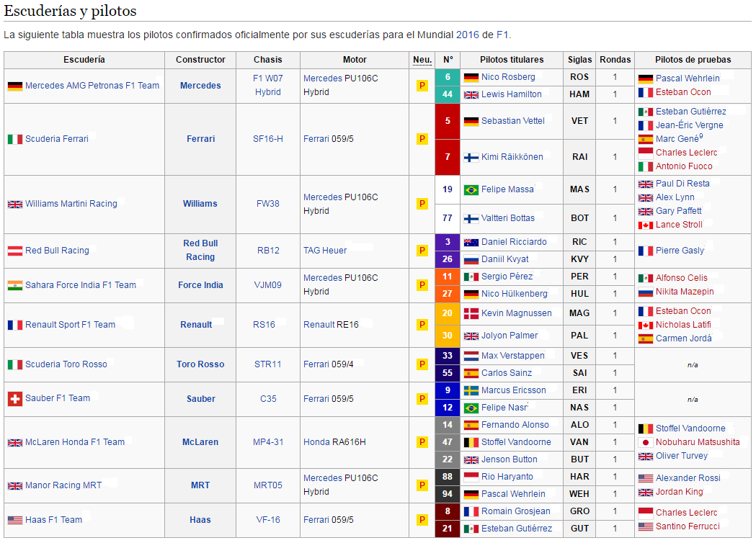The width and height of the screenshot is (756, 543).
Task: Click the n/a cell in Sauber row
Action: [x=693, y=400]
